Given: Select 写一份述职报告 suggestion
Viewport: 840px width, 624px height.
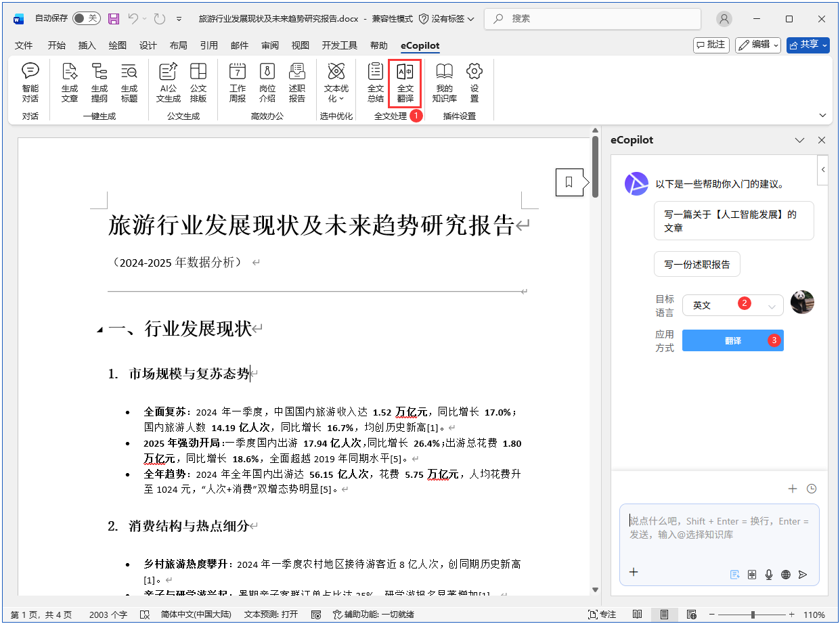Looking at the screenshot, I should (697, 264).
